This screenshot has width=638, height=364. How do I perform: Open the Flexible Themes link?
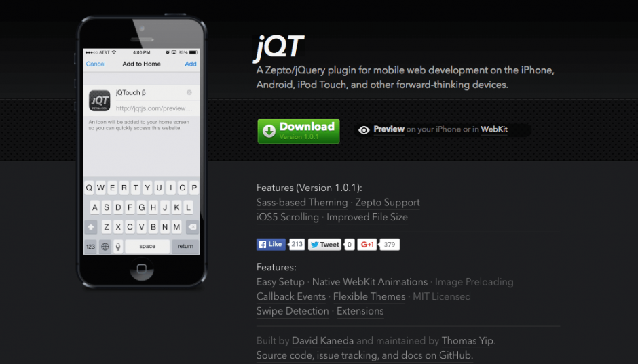369,297
